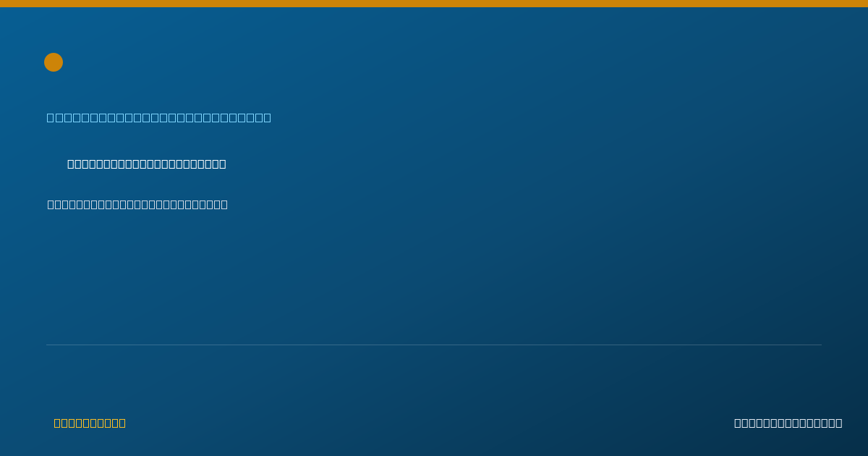Click the orange circle bullet icon
The width and height of the screenshot is (868, 456).
[x=54, y=62]
